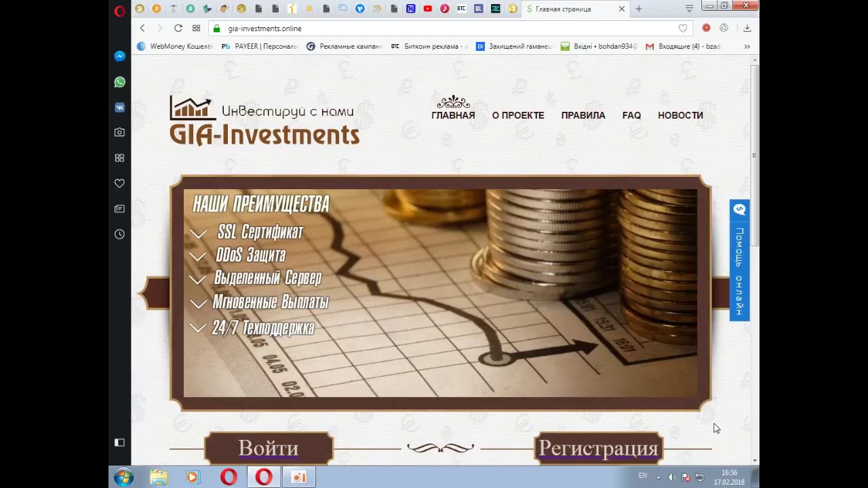This screenshot has width=868, height=488.
Task: Open Вхідні bohdan934 bookmark
Action: 599,47
